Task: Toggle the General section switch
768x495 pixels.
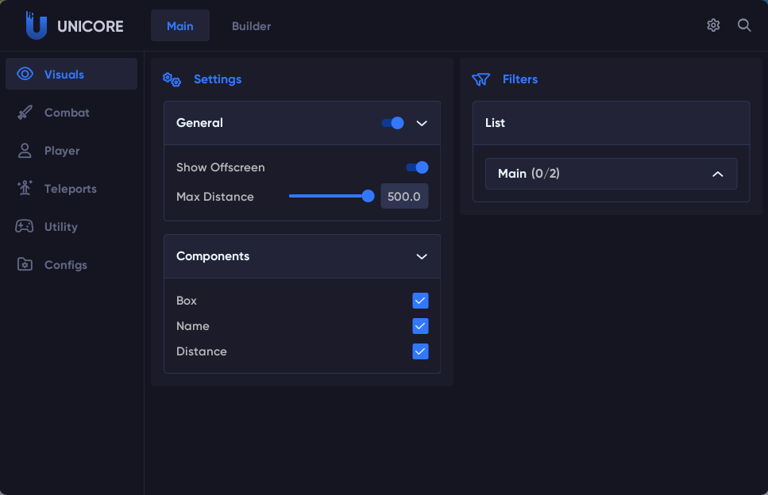Action: (393, 123)
